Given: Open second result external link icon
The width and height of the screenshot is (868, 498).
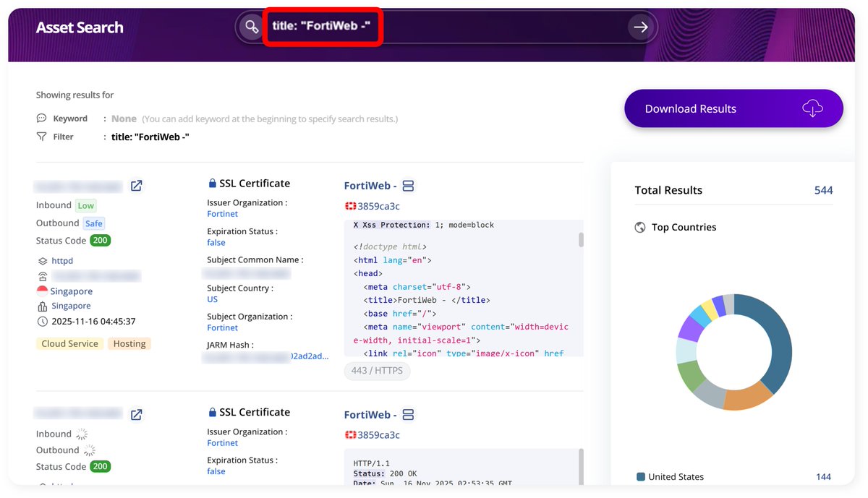Looking at the screenshot, I should tap(136, 415).
